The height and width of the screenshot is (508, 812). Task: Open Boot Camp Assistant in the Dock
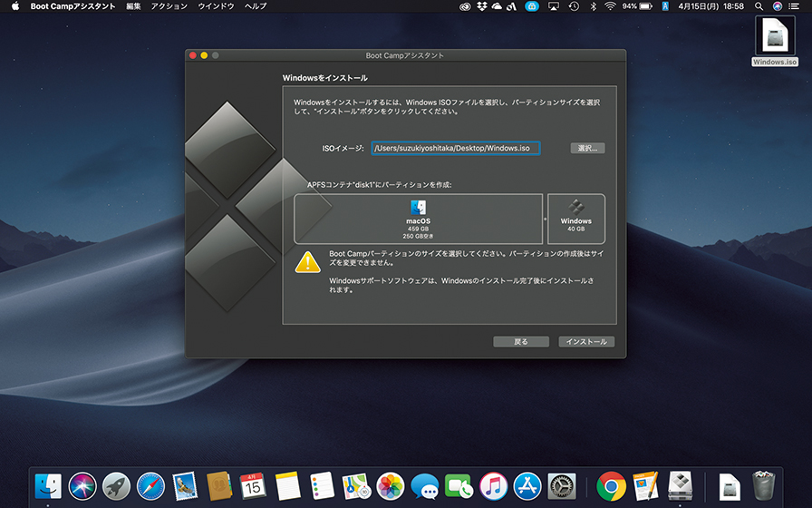[x=681, y=487]
